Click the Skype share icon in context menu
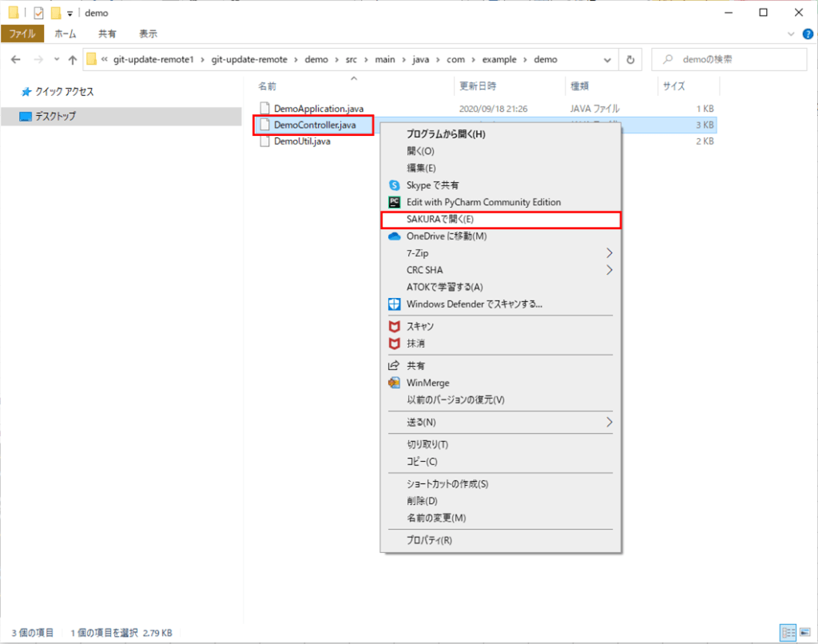Screen dimensions: 818x644 393,185
